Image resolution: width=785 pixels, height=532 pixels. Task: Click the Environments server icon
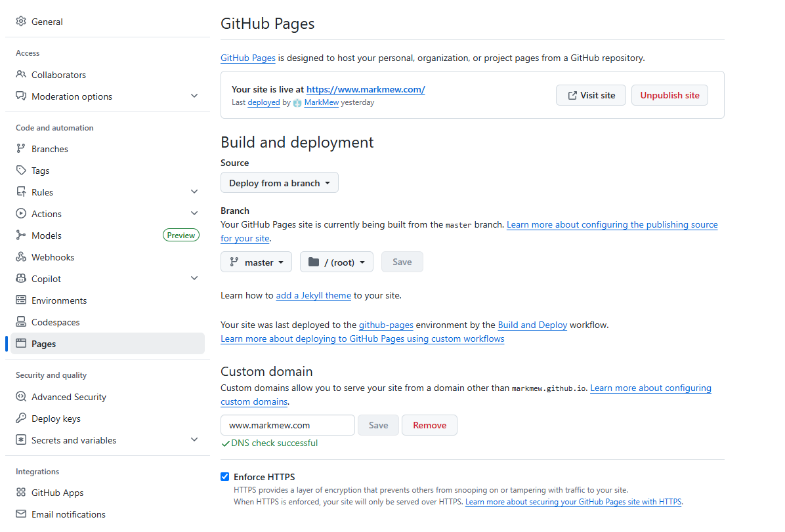[x=20, y=300]
